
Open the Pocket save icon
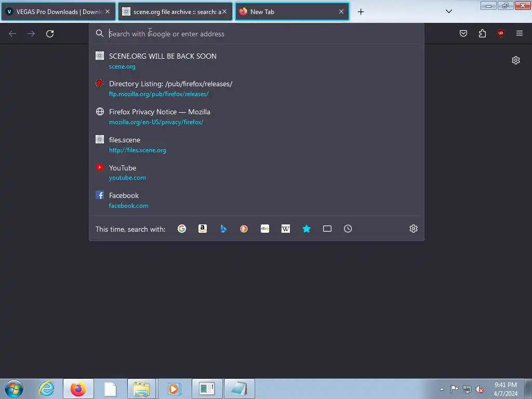(x=463, y=33)
